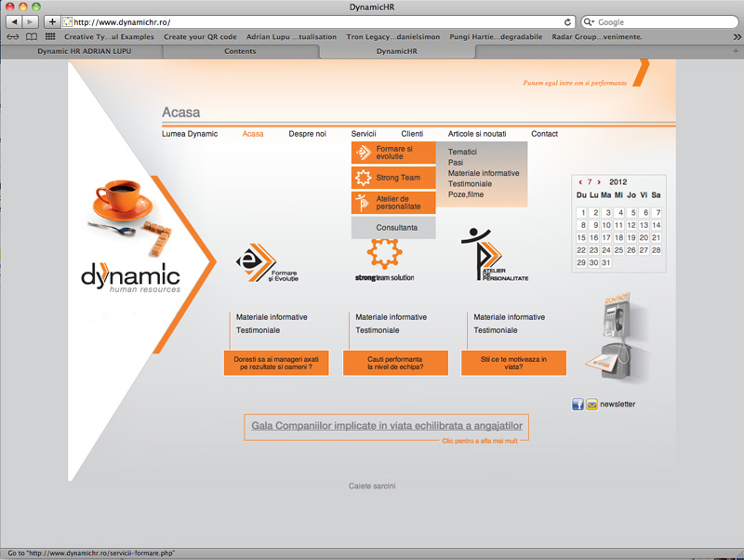Image resolution: width=744 pixels, height=560 pixels.
Task: Go to next month in calendar
Action: (x=599, y=182)
